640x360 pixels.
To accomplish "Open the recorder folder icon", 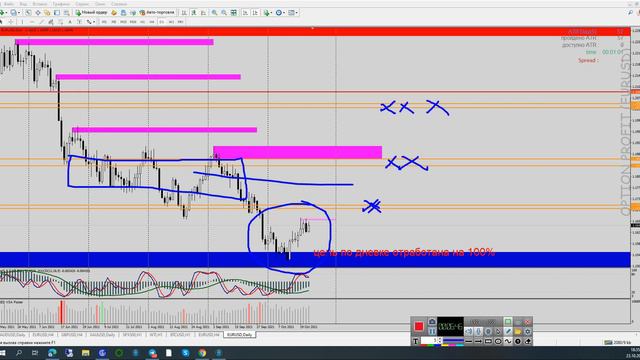I will (x=518, y=331).
